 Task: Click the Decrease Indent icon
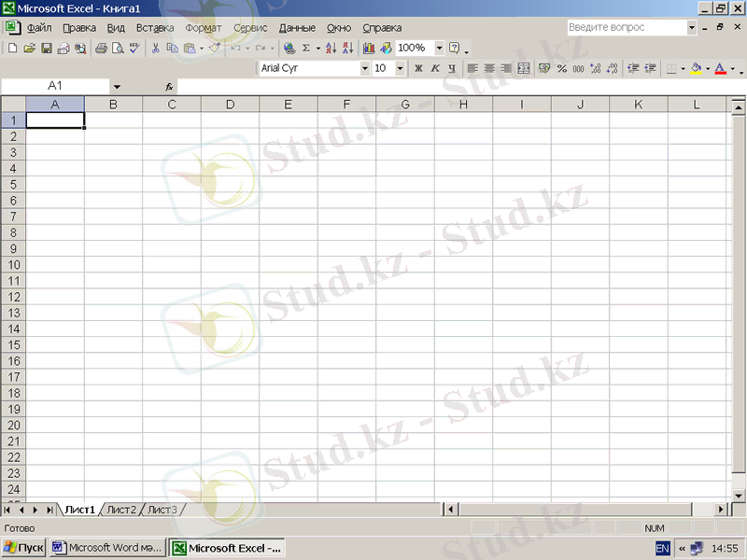tap(633, 68)
